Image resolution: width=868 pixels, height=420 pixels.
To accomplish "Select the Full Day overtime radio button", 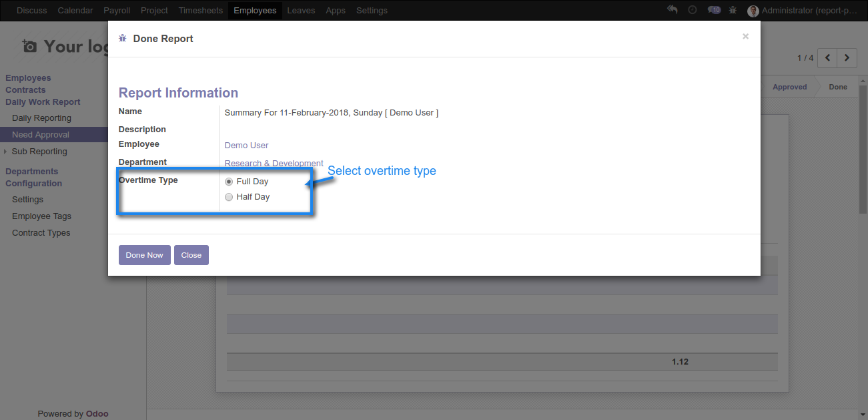I will tap(229, 182).
